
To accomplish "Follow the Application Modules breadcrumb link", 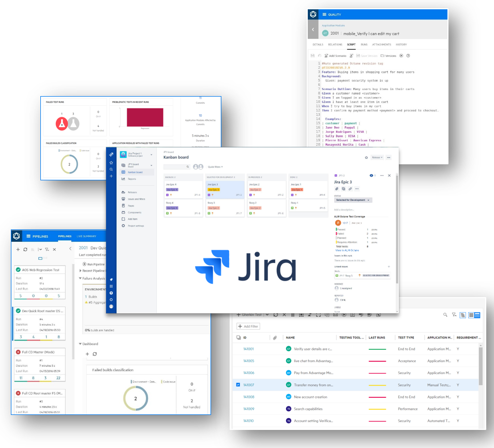I will (x=333, y=25).
